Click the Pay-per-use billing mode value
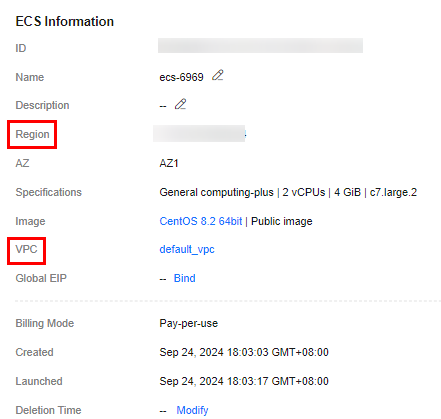 (x=189, y=323)
